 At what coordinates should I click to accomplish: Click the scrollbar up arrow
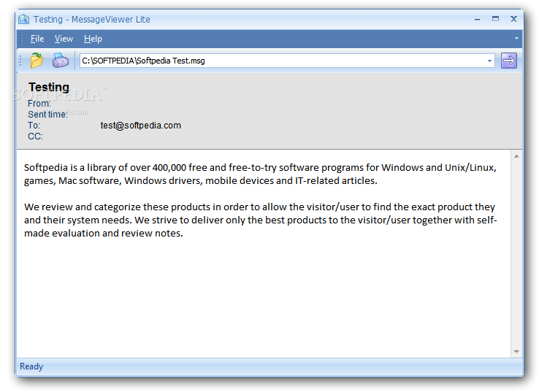pyautogui.click(x=516, y=156)
